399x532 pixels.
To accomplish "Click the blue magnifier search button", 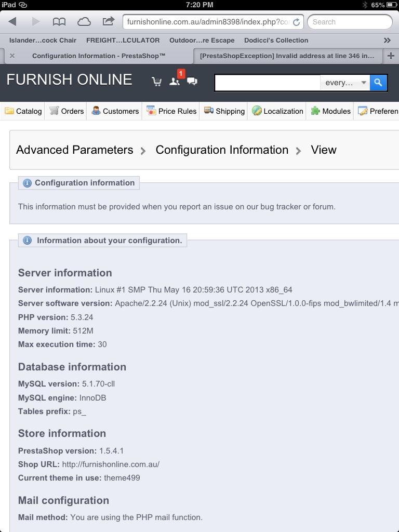I will pyautogui.click(x=379, y=82).
